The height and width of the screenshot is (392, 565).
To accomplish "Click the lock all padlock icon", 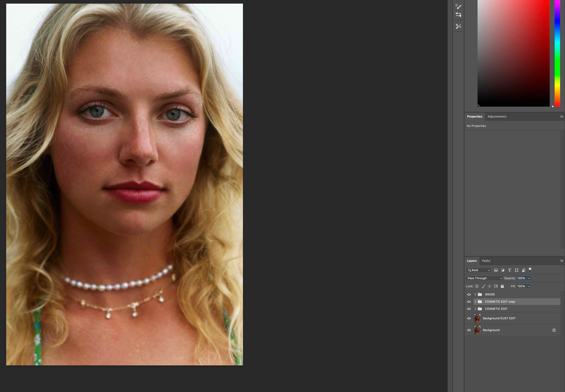I will [x=502, y=286].
